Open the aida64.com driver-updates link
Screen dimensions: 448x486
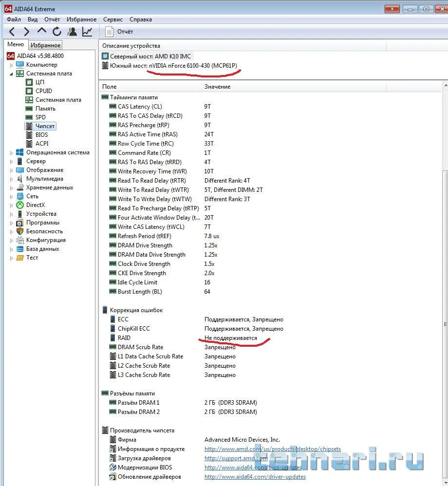click(x=255, y=477)
